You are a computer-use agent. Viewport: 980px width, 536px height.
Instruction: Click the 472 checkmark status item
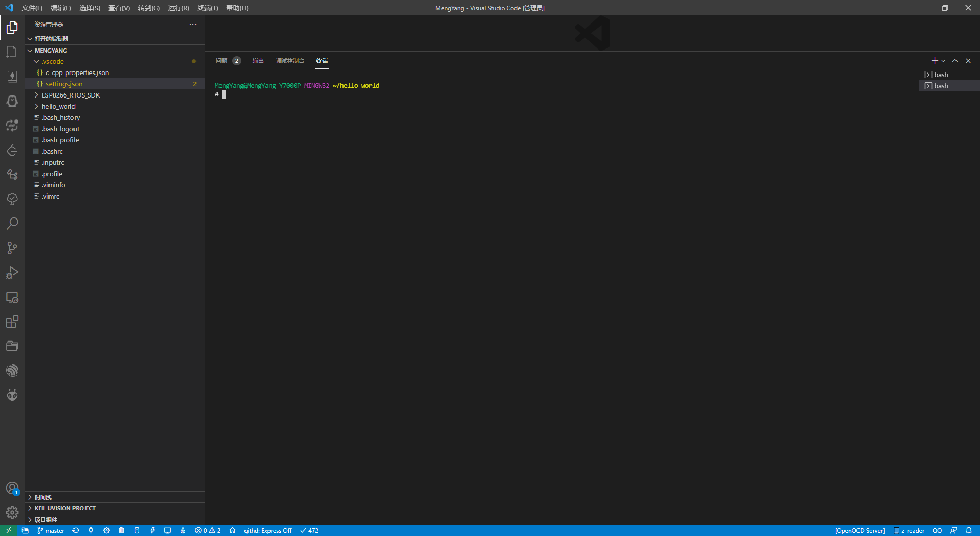pyautogui.click(x=309, y=530)
